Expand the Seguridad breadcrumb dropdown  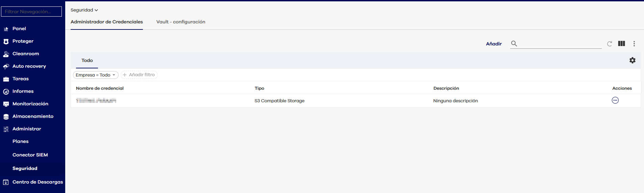click(84, 10)
